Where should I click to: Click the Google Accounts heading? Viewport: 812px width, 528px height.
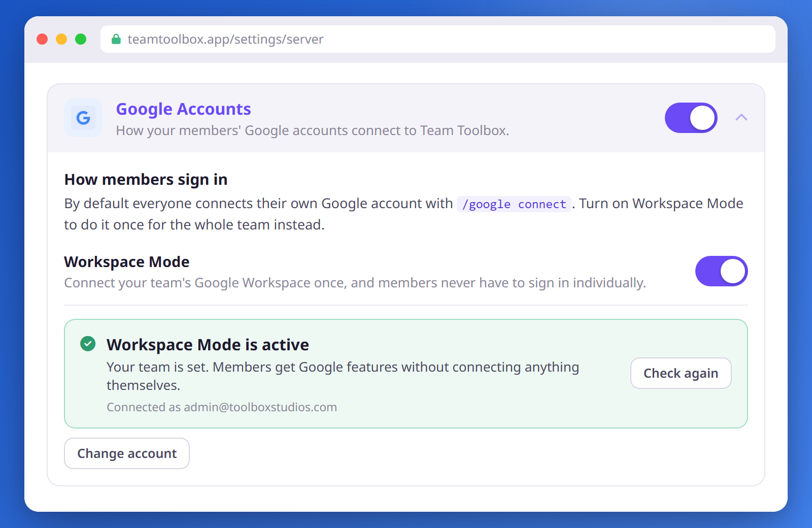coord(184,109)
